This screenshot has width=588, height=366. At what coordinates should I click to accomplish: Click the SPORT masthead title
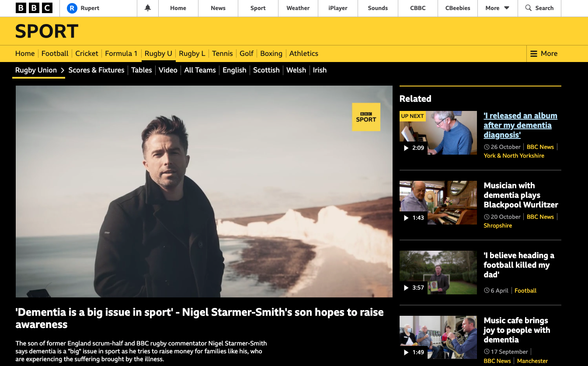47,31
